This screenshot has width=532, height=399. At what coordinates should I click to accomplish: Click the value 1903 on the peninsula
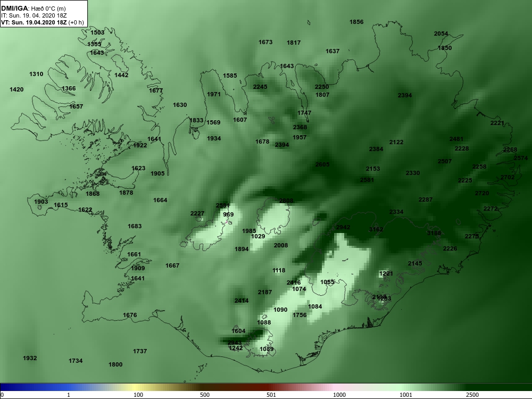pyautogui.click(x=41, y=202)
